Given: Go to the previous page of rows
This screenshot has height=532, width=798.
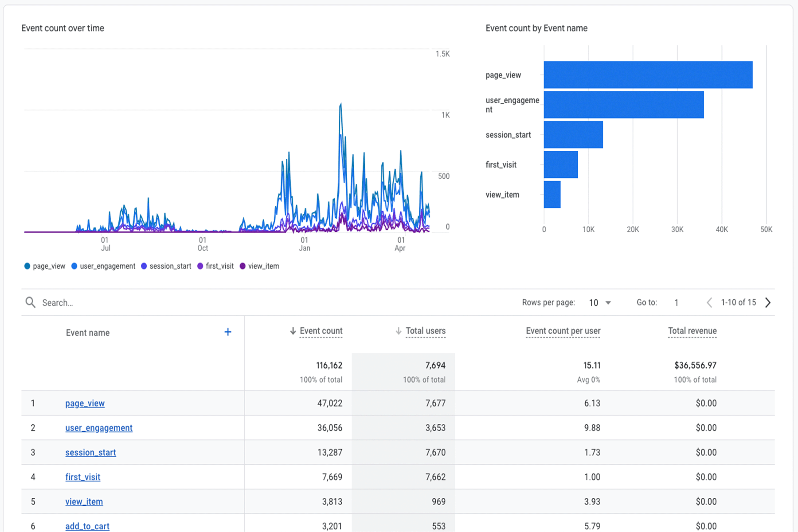Looking at the screenshot, I should [709, 302].
